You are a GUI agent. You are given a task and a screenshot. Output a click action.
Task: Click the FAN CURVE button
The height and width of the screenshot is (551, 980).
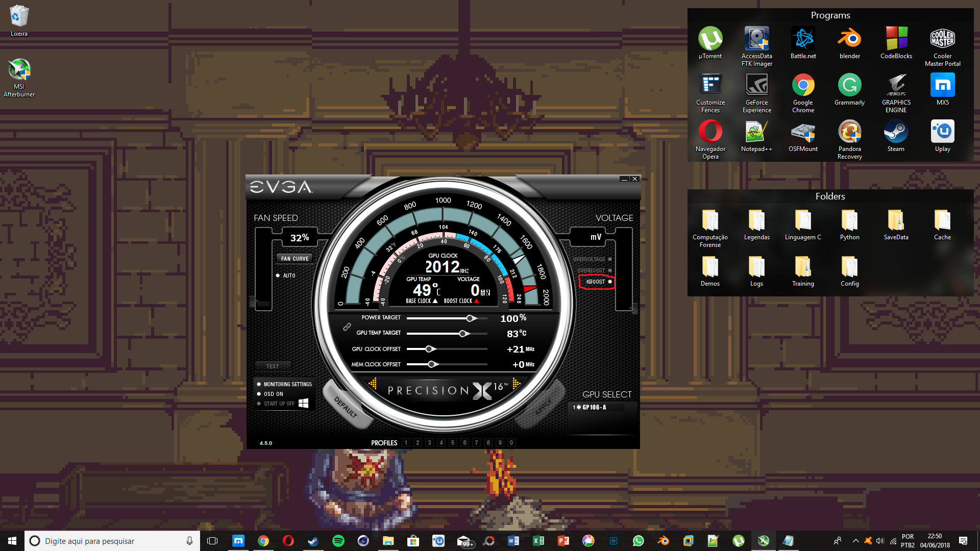(x=295, y=259)
